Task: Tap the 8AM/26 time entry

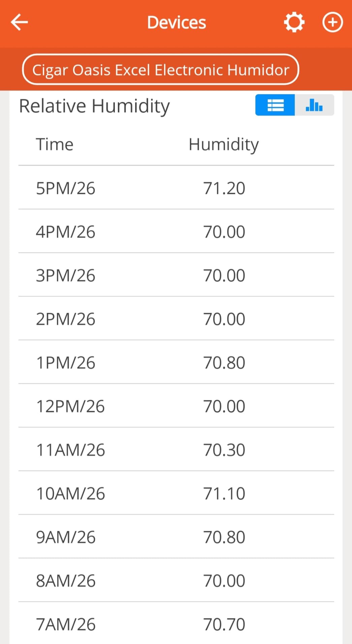Action: pyautogui.click(x=66, y=581)
